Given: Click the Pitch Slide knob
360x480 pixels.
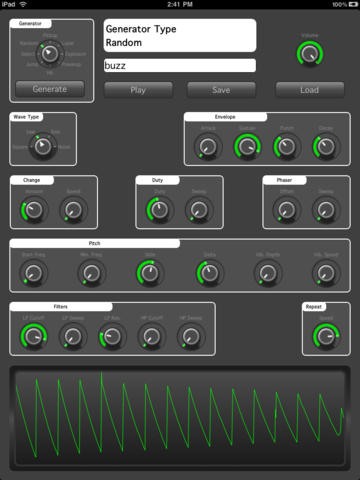Looking at the screenshot, I should click(x=150, y=273).
